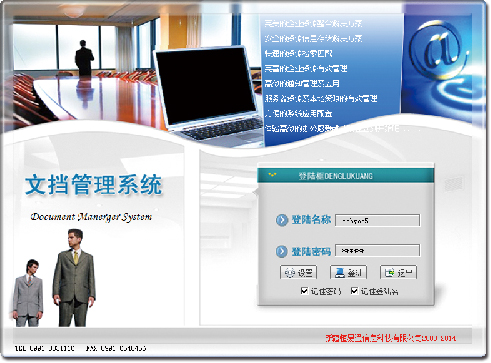Click the 登陆框 DENGLUKUANG title bar
The height and width of the screenshot is (363, 491).
click(x=346, y=175)
